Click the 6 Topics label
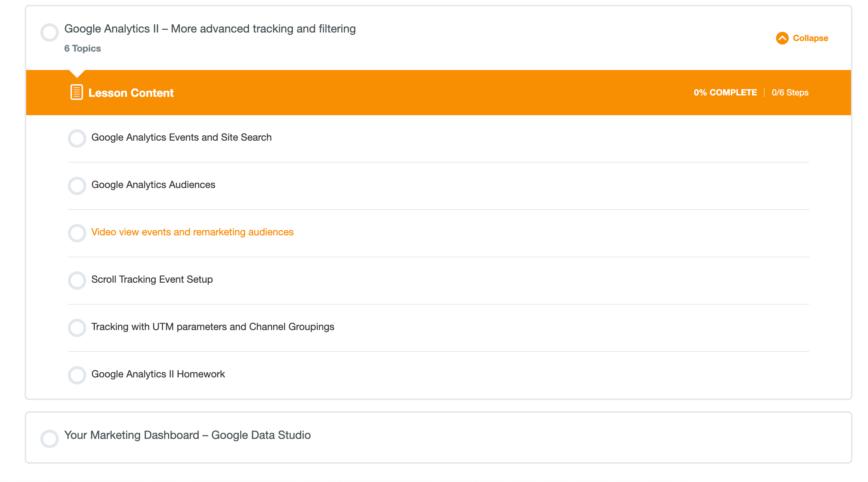This screenshot has height=482, width=868. [x=82, y=48]
